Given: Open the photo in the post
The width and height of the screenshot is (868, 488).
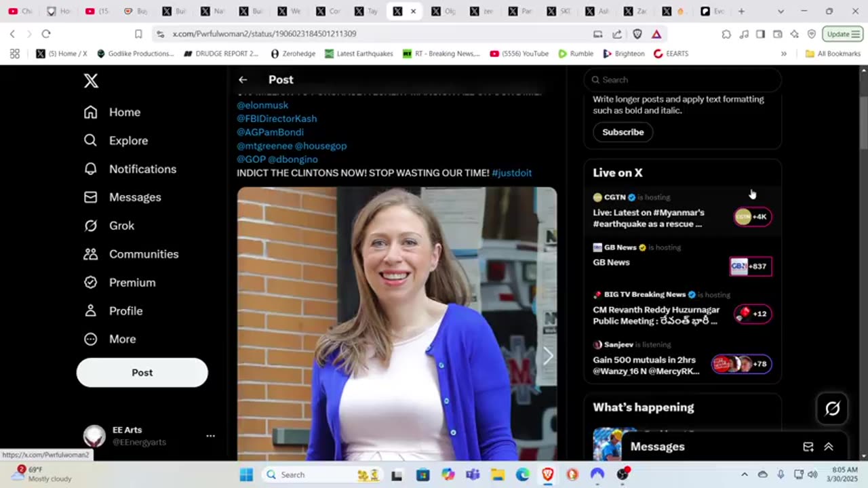Looking at the screenshot, I should (x=397, y=324).
